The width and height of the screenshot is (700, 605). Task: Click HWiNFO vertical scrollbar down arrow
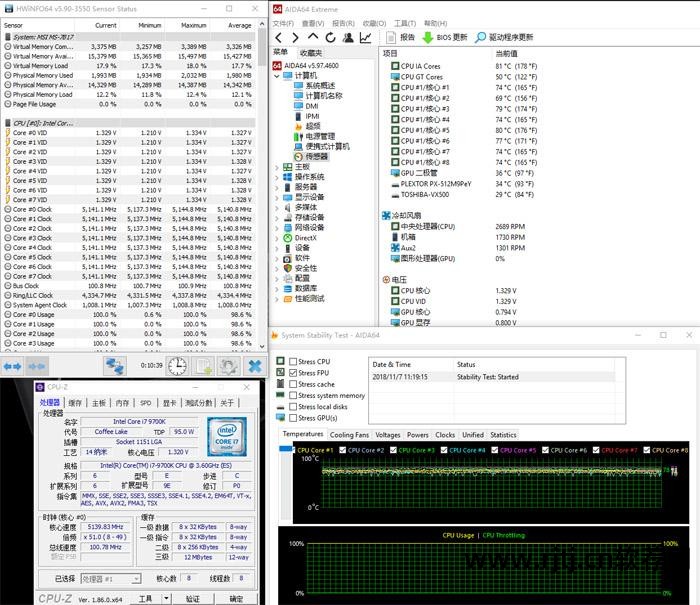tap(262, 346)
